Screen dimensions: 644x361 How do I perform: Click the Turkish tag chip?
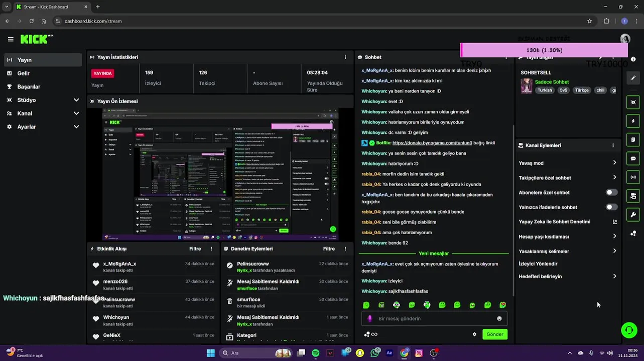click(545, 90)
